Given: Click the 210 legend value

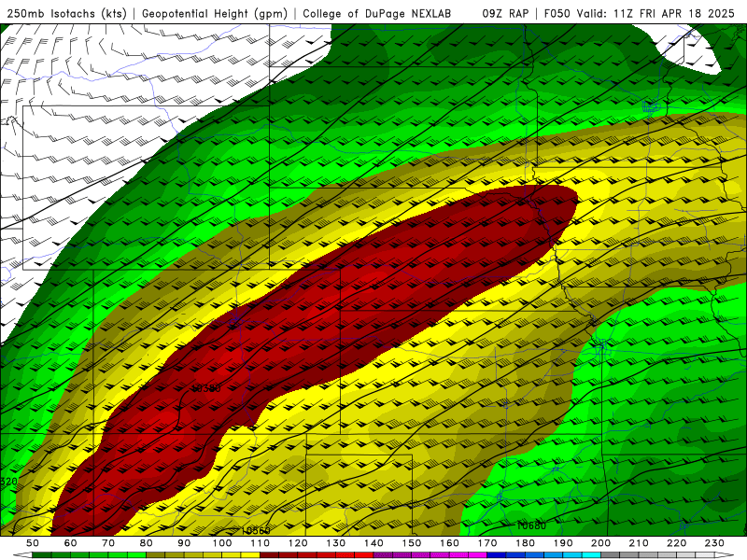Looking at the screenshot, I should tap(639, 543).
